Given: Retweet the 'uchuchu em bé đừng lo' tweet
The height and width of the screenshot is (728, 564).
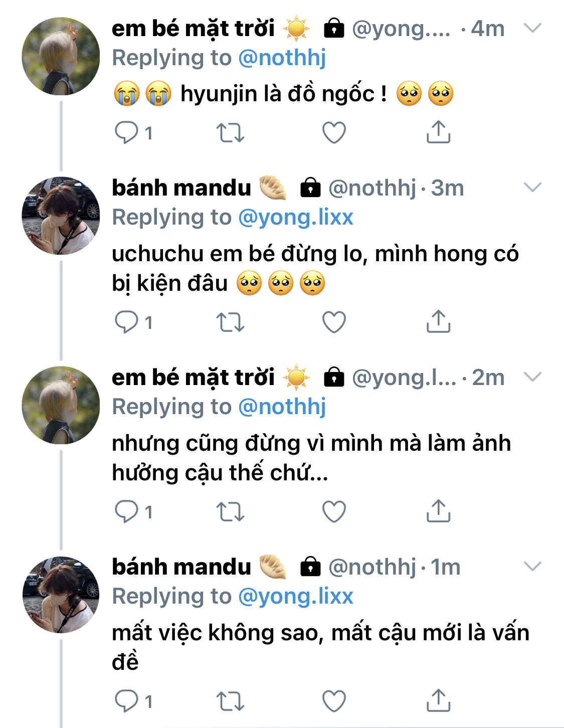Looking at the screenshot, I should tap(230, 322).
